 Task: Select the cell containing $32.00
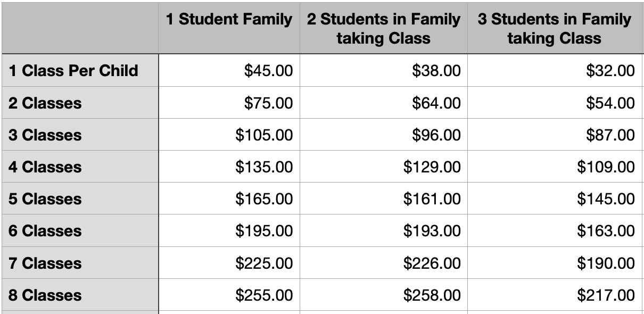[x=554, y=70]
